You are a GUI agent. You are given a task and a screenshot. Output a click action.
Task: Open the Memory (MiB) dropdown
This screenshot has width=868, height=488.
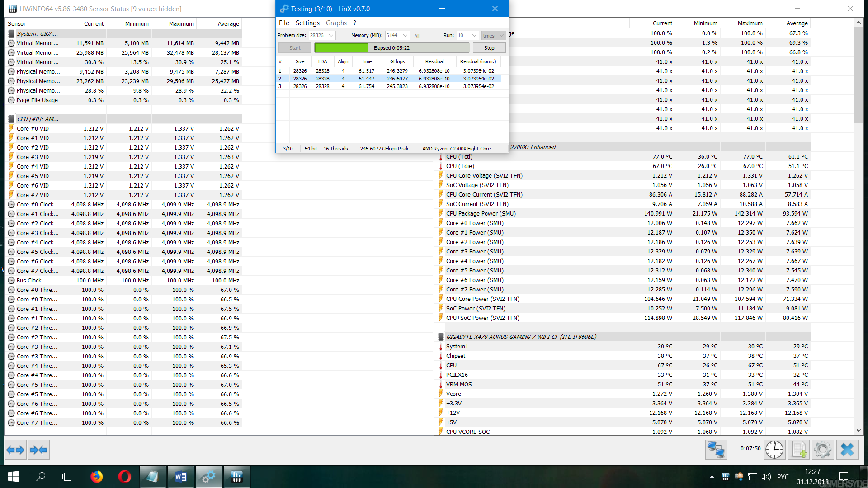(x=406, y=35)
